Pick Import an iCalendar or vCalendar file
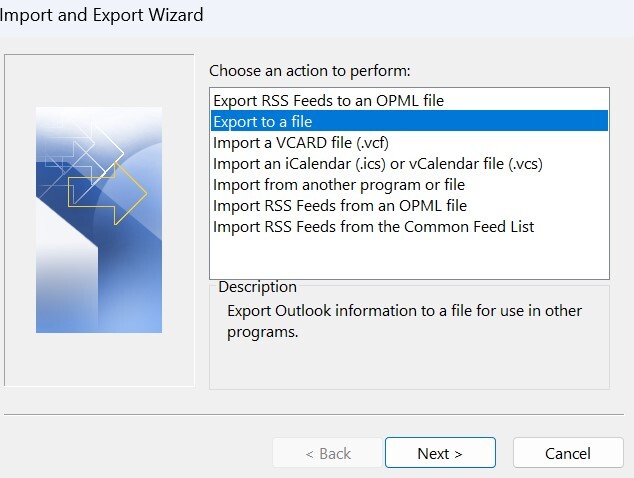 (377, 163)
